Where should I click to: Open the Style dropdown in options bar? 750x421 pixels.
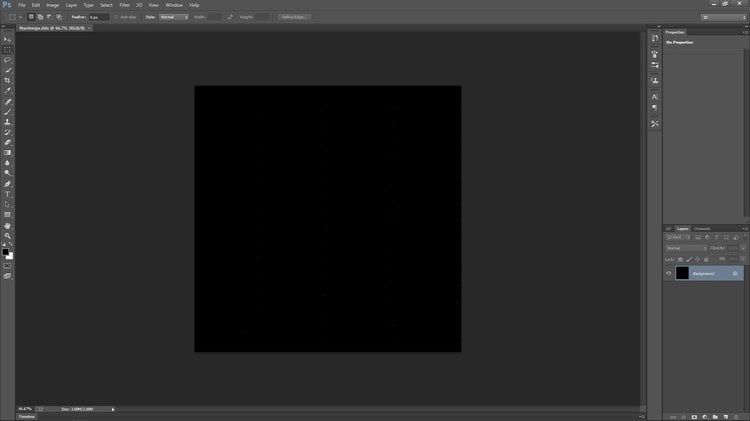pos(174,17)
